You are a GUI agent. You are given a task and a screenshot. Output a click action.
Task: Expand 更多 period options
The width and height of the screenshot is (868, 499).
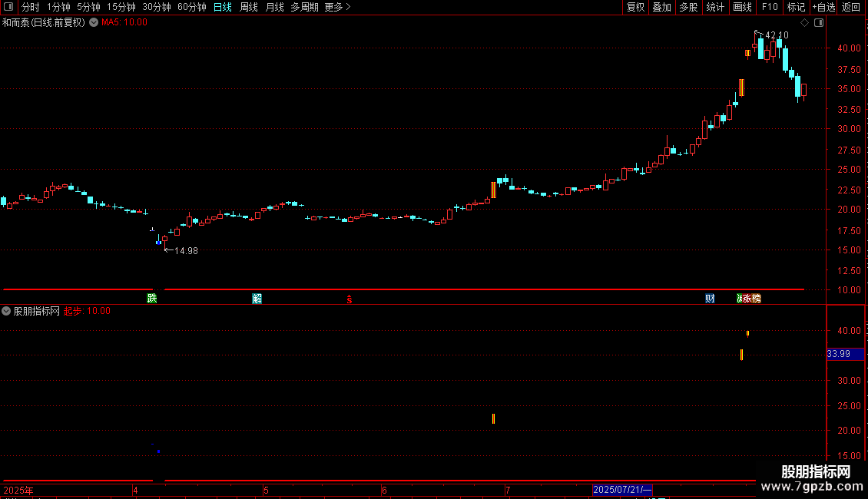coord(337,7)
